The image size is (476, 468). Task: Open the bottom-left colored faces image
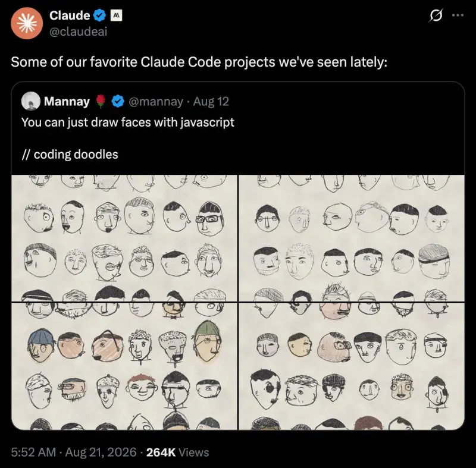(124, 366)
